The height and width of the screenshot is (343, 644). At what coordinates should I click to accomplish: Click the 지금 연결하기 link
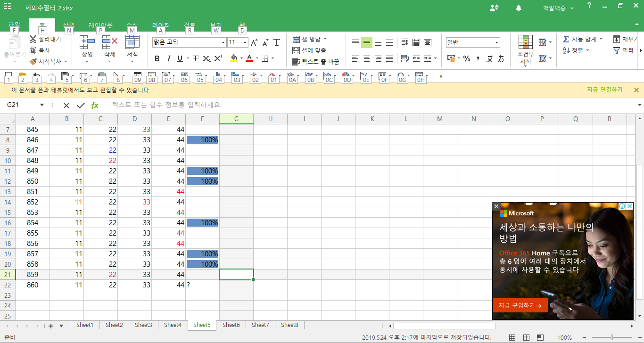point(604,90)
